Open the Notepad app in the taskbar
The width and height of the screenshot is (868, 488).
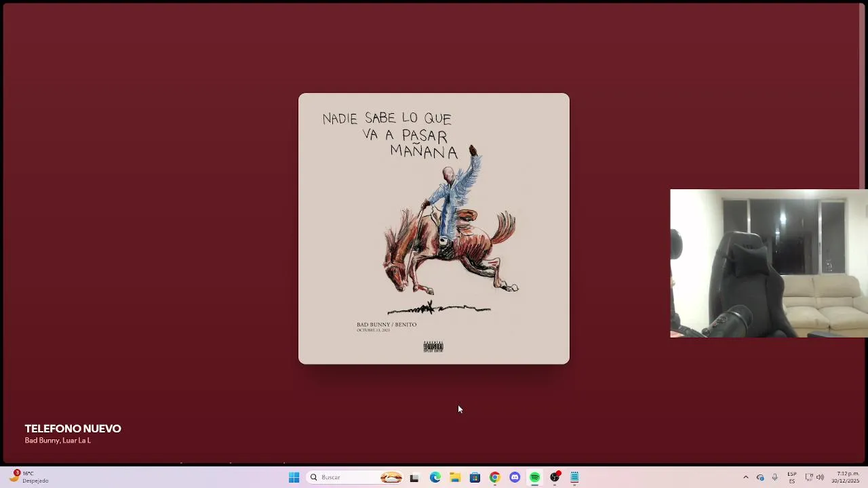coord(574,477)
